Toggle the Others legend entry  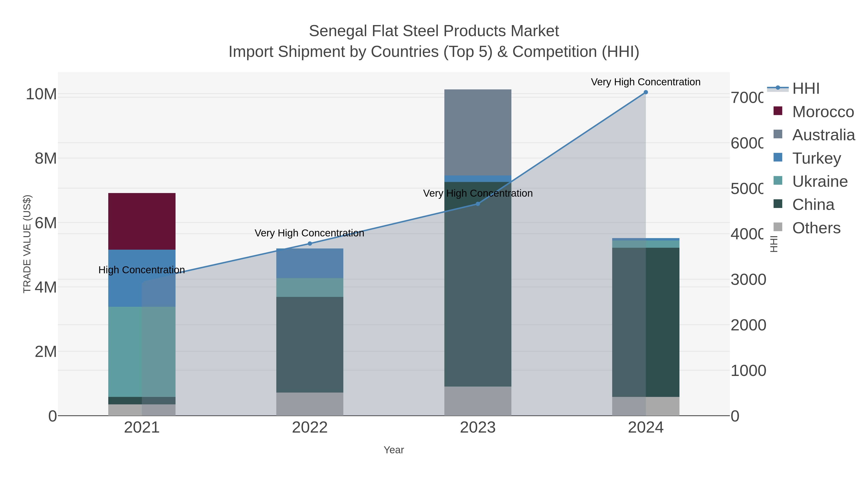[x=807, y=228]
